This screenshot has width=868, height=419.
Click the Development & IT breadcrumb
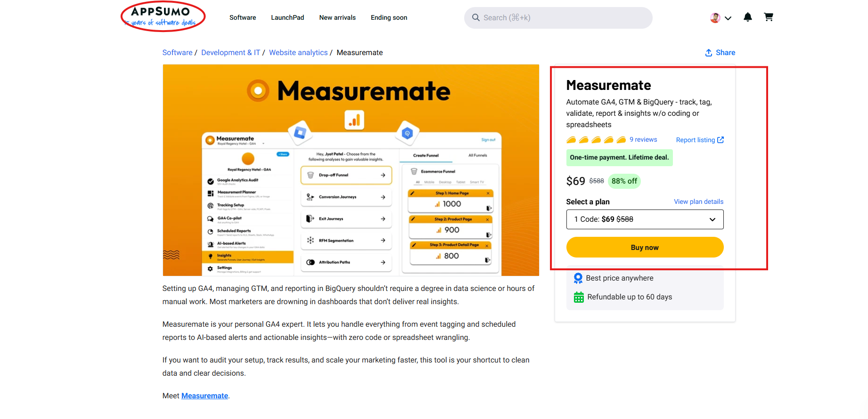point(230,53)
